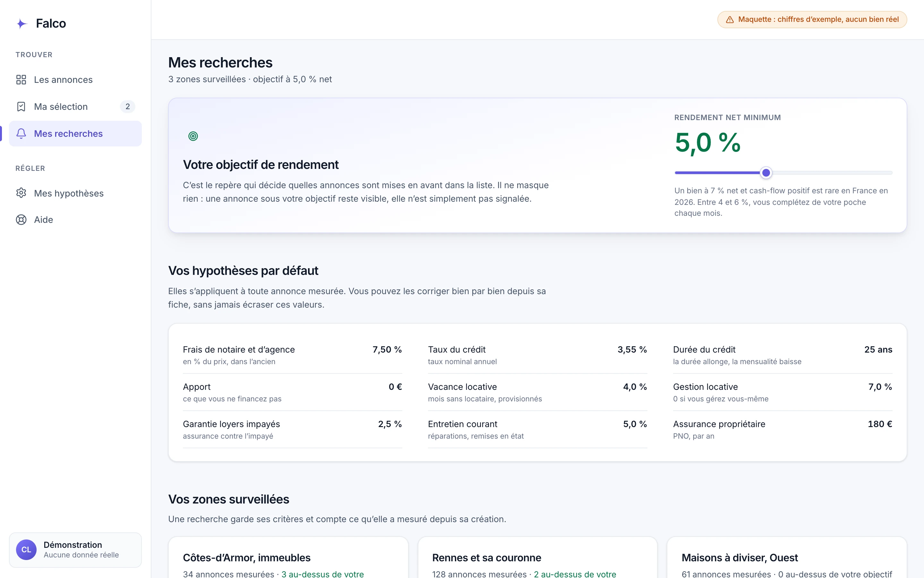Open the Maisons à diviser, Ouest card
Image resolution: width=924 pixels, height=578 pixels.
pyautogui.click(x=787, y=557)
